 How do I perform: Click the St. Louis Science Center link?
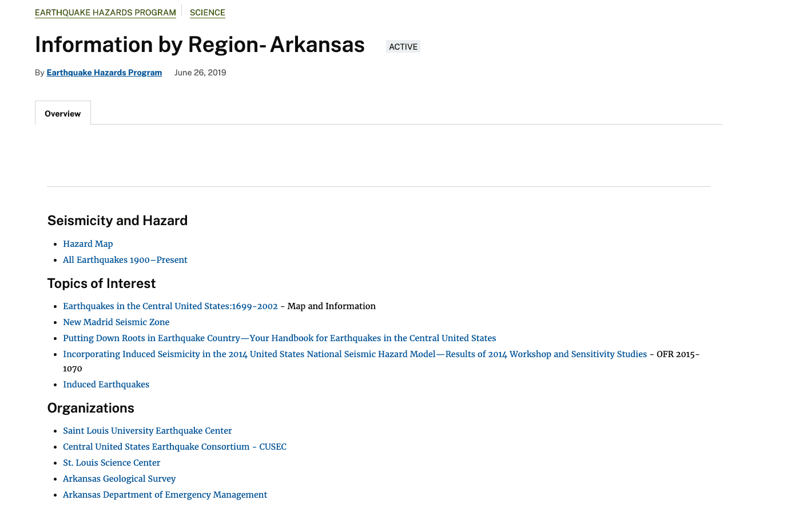[x=112, y=463]
